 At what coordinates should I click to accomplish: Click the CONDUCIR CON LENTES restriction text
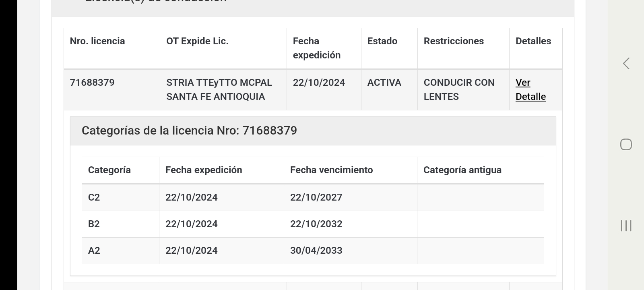click(459, 89)
